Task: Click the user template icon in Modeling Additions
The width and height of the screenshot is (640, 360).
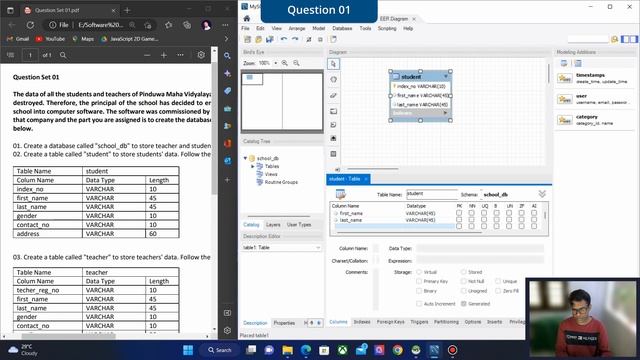Action: [565, 99]
